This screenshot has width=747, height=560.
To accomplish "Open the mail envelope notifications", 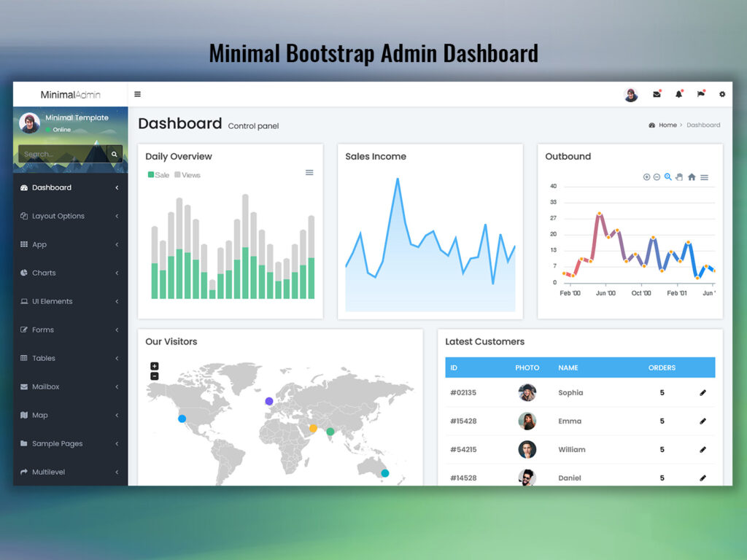I will pyautogui.click(x=657, y=94).
